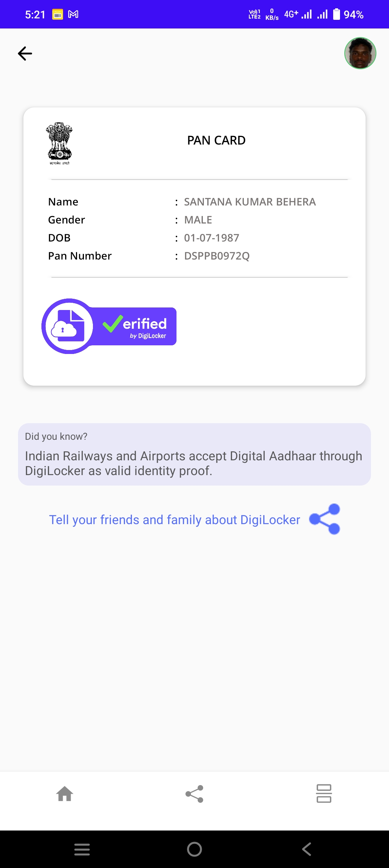Open the profile picture avatar
Screen dimensions: 389x868
(360, 53)
